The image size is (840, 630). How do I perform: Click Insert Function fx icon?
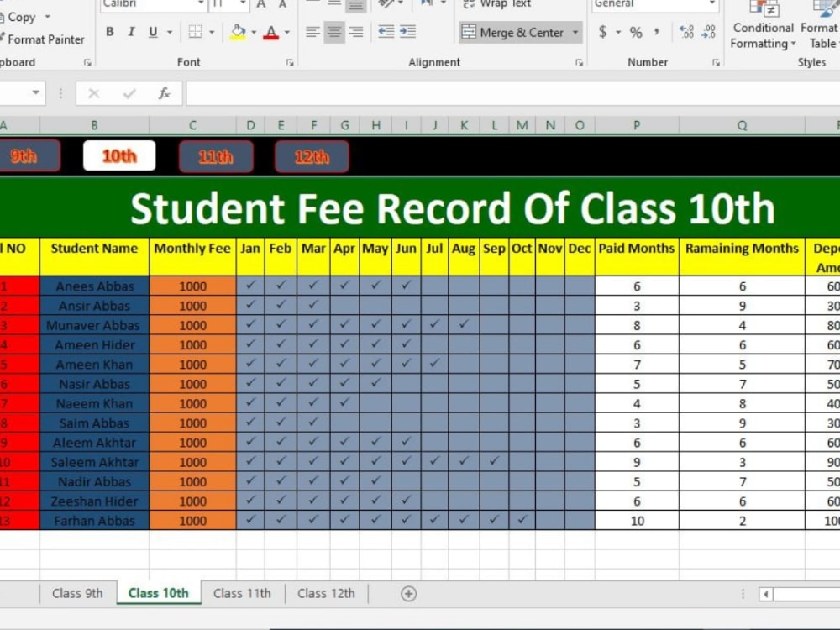pyautogui.click(x=164, y=94)
